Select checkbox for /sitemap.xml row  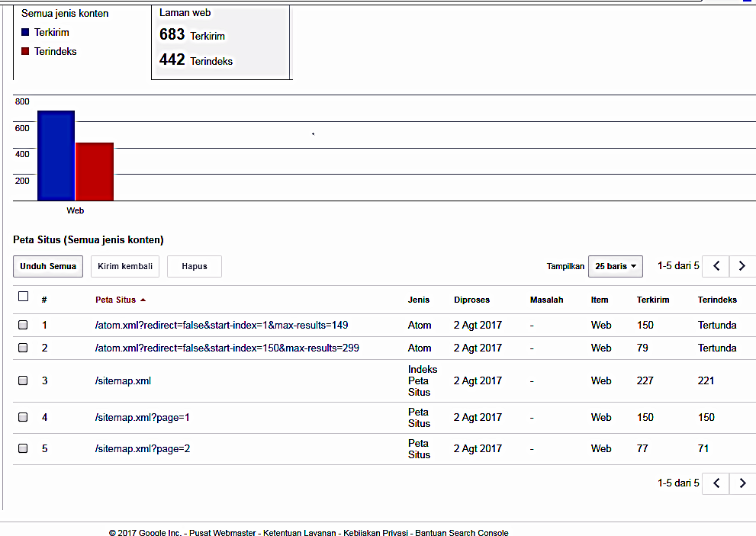coord(23,380)
